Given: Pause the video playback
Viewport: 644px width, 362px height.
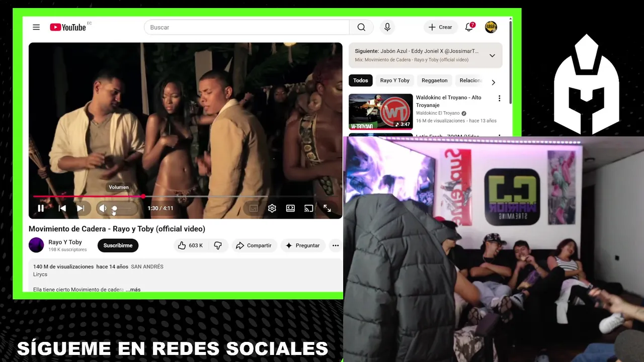Looking at the screenshot, I should point(41,208).
